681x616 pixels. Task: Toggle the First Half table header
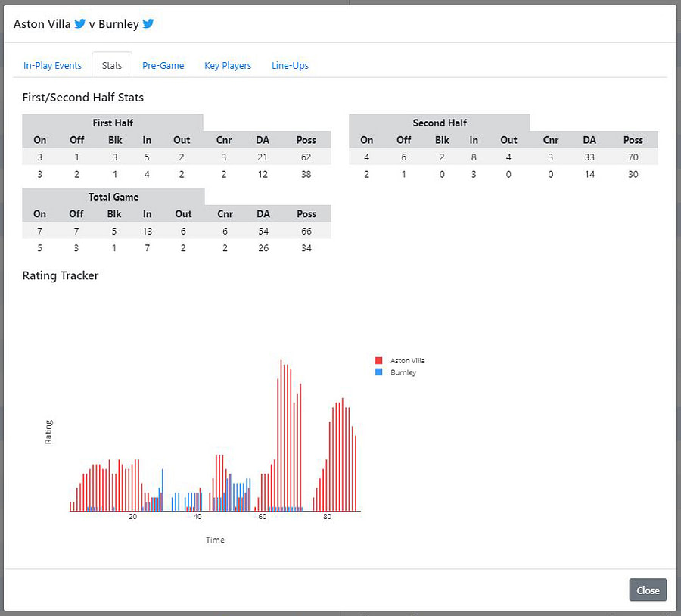pos(113,123)
